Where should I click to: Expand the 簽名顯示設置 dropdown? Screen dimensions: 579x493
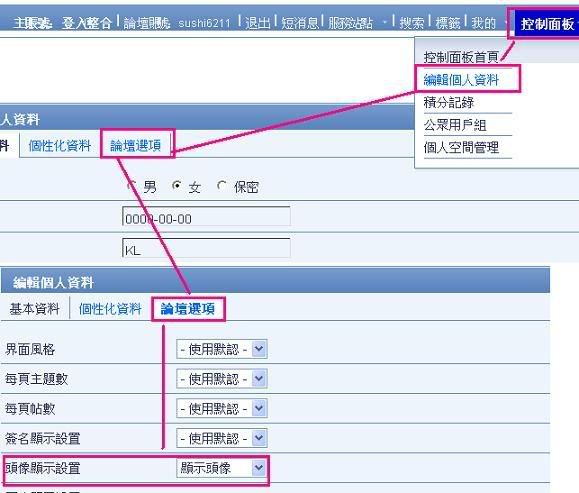point(222,438)
